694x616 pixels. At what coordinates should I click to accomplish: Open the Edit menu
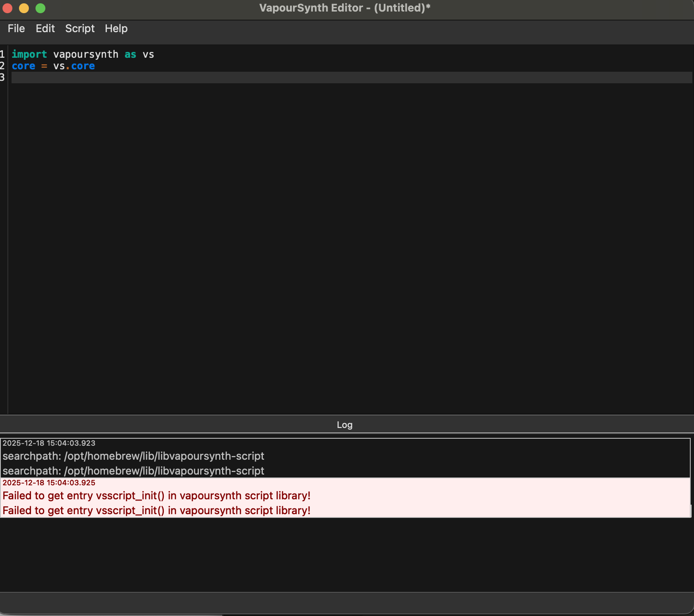[45, 28]
